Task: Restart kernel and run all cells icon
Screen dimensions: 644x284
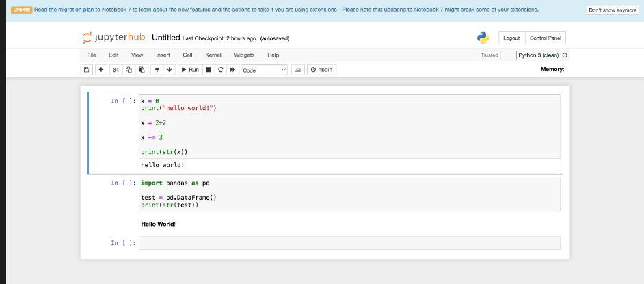Action: coord(232,70)
